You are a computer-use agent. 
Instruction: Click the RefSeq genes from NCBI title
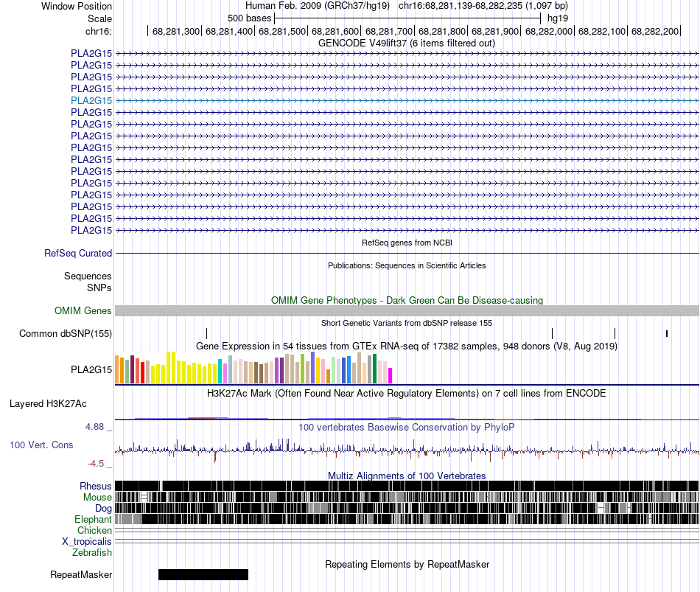click(x=407, y=243)
